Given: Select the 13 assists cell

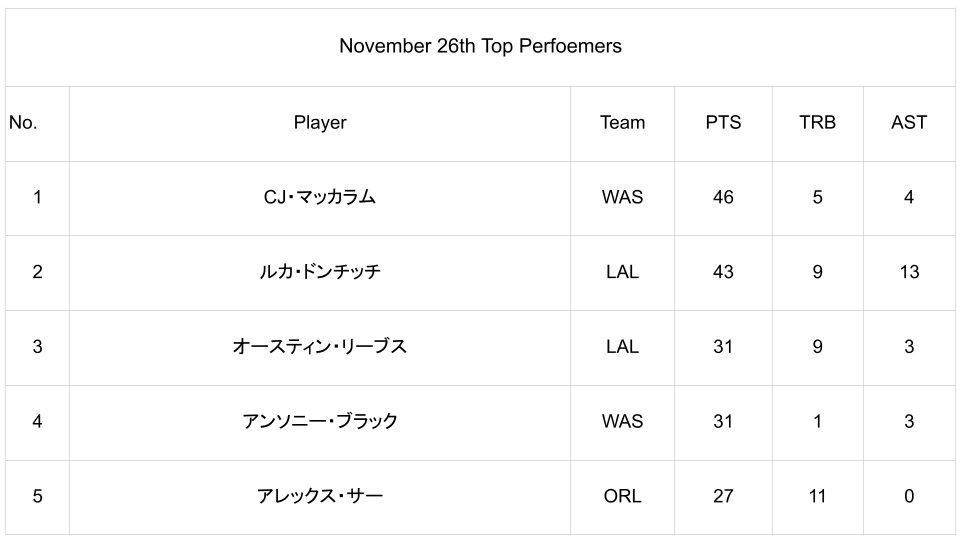Looking at the screenshot, I should pyautogui.click(x=909, y=272).
